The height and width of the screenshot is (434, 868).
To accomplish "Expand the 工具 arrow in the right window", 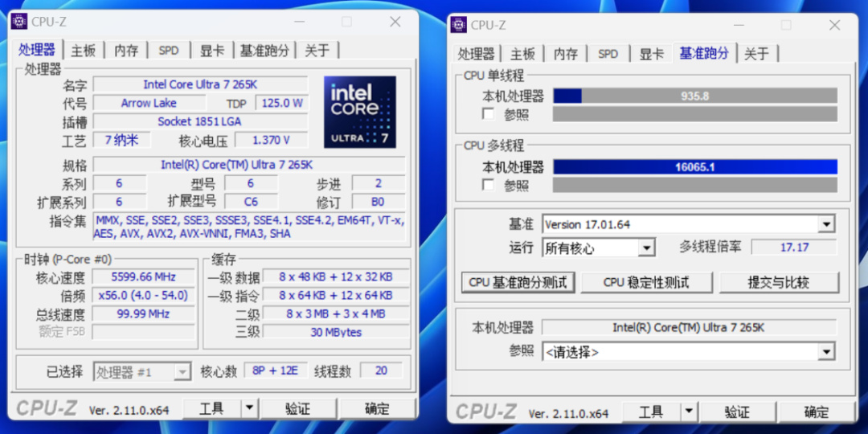I will 690,412.
